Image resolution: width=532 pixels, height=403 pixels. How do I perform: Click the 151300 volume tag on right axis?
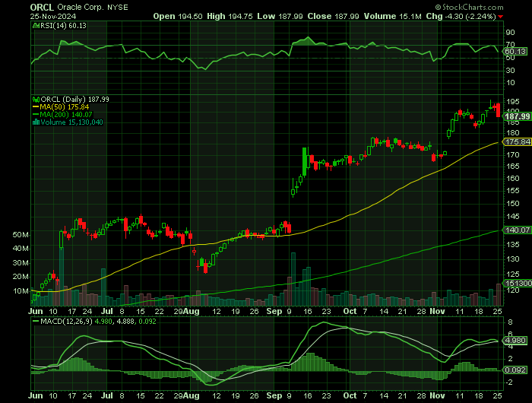click(x=518, y=283)
